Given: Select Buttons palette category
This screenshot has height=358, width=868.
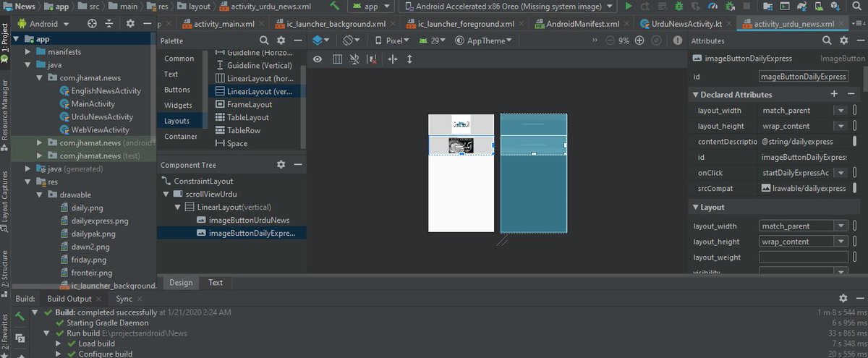Looking at the screenshot, I should coord(177,90).
